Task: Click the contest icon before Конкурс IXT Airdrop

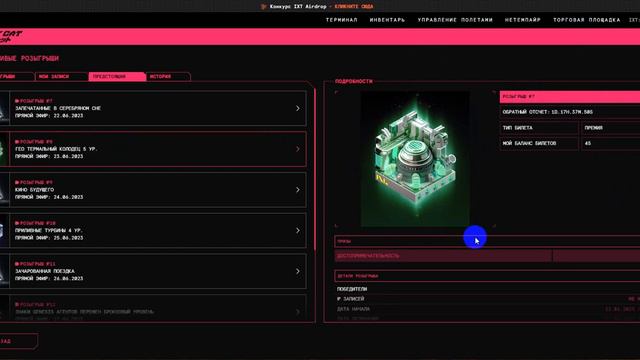Action: (264, 7)
